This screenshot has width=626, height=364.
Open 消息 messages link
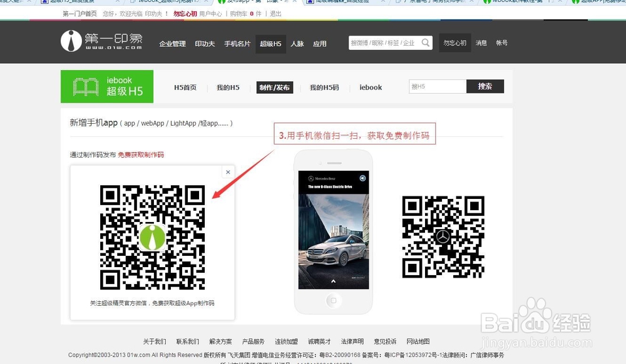coord(481,43)
